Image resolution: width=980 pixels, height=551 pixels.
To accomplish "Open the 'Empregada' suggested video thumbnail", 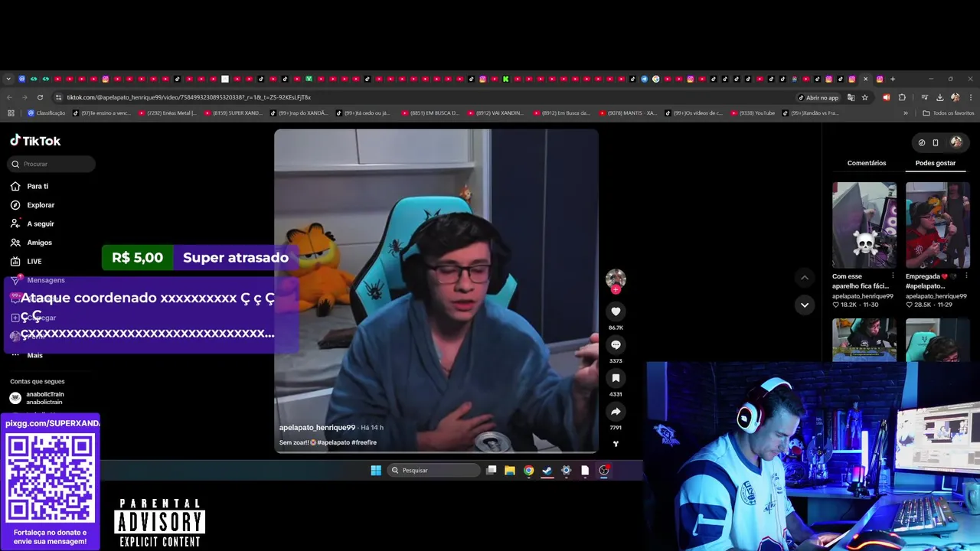I will pyautogui.click(x=938, y=225).
